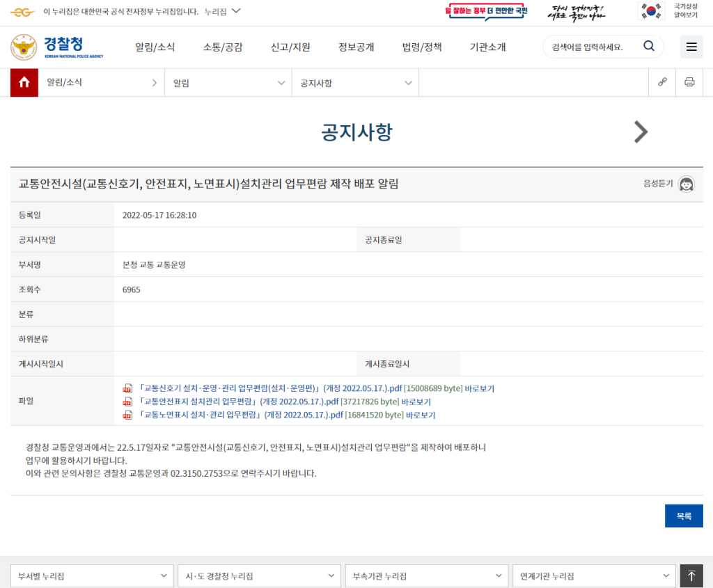Open the 신고/지원 menu
The image size is (713, 588).
click(x=290, y=47)
